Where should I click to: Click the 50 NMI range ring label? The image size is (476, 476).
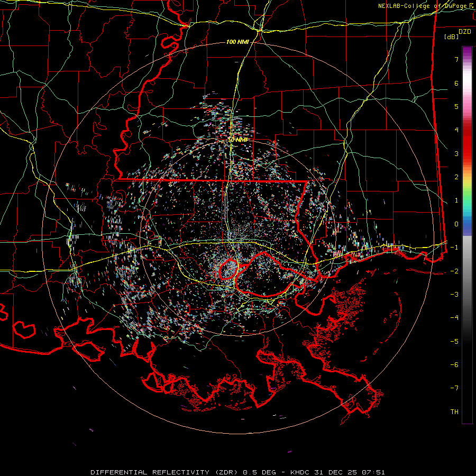(x=237, y=140)
